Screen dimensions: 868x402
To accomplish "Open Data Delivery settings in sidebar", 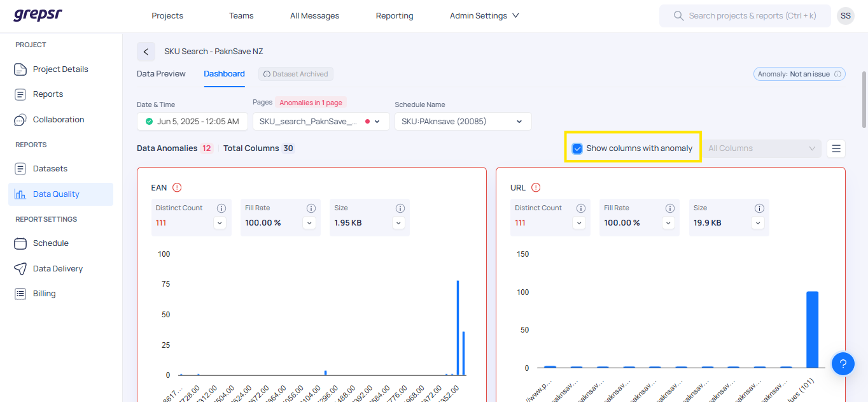I will (58, 269).
